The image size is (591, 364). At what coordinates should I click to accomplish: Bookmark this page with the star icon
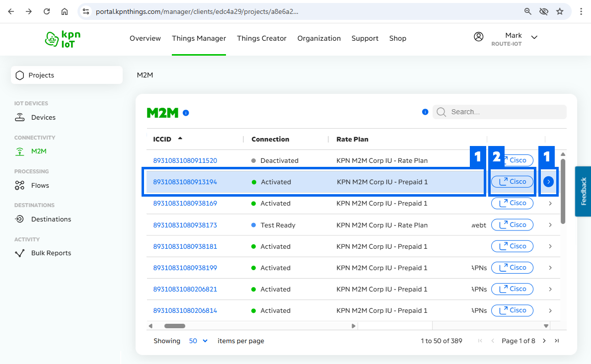pyautogui.click(x=560, y=11)
